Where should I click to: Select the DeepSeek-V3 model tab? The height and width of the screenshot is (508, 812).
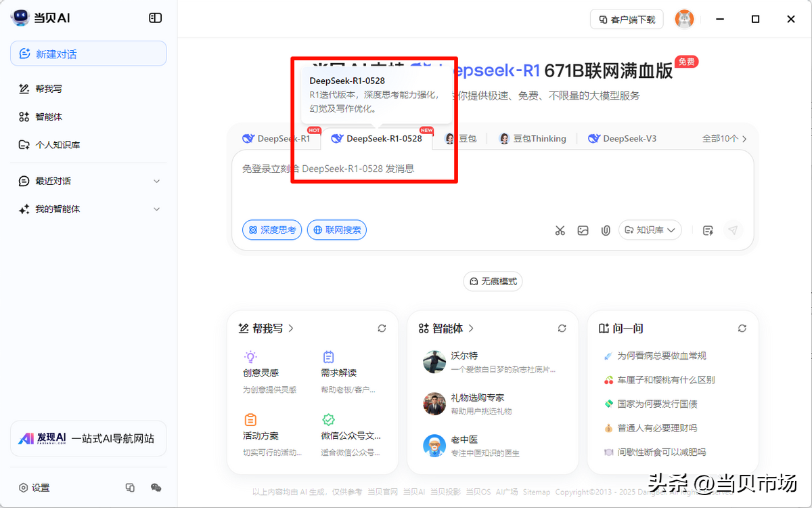(x=622, y=139)
